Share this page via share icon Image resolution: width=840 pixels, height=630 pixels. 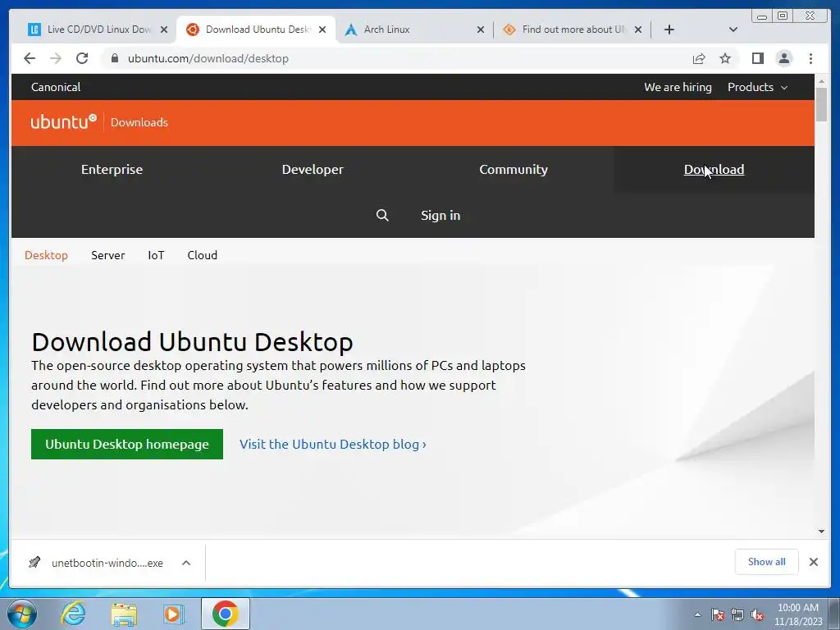pyautogui.click(x=699, y=58)
